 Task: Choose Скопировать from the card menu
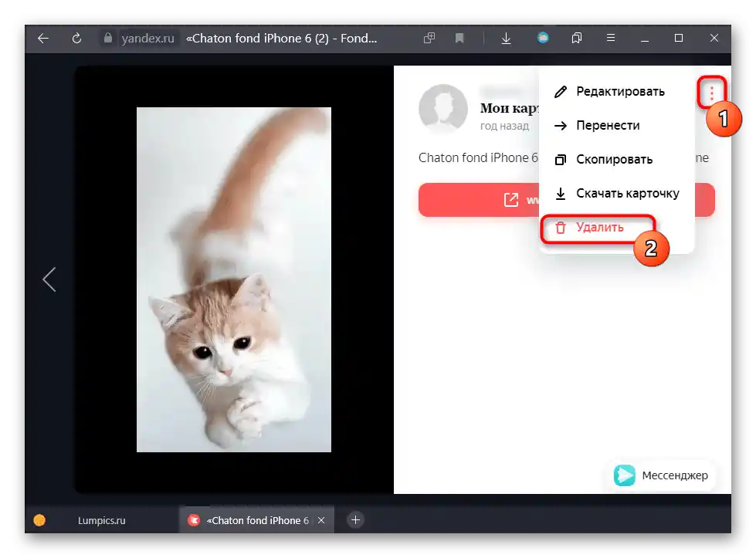click(617, 160)
